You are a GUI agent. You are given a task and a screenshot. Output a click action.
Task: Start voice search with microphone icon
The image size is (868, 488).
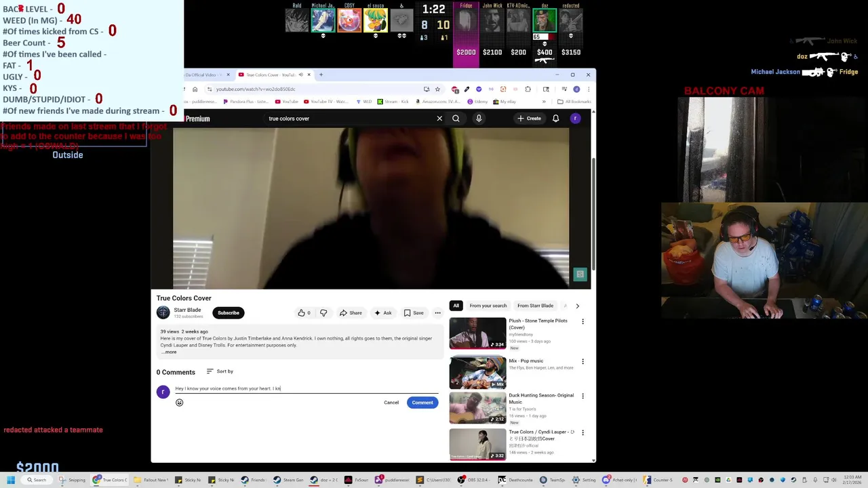(x=479, y=119)
